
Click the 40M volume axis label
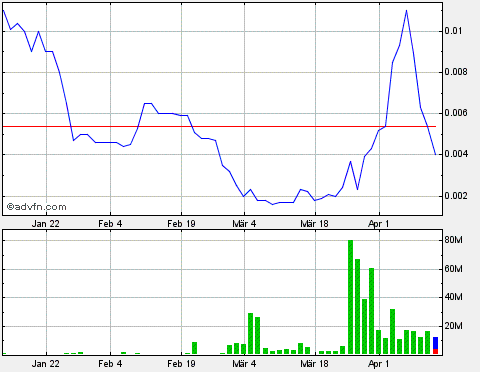click(x=453, y=297)
